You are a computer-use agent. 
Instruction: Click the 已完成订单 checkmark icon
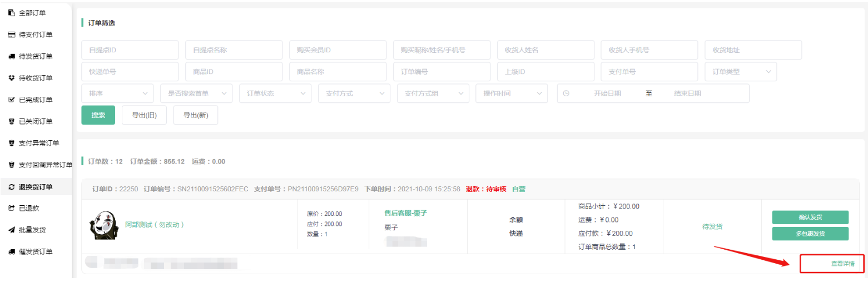(x=11, y=100)
